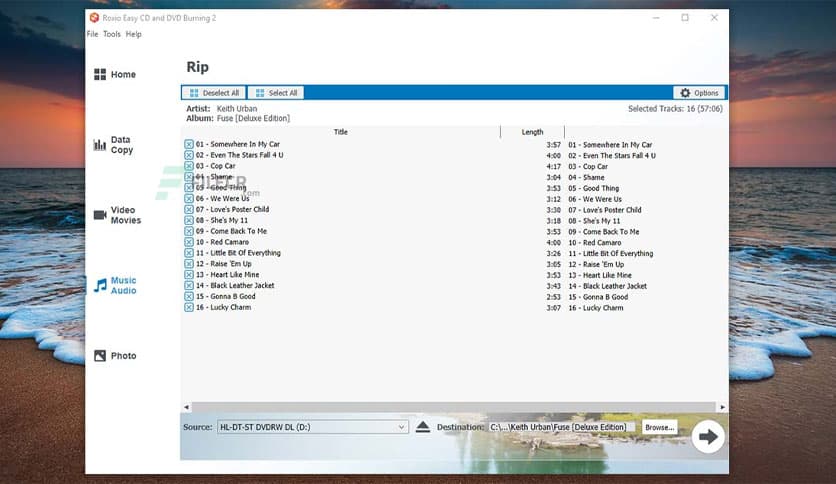Image resolution: width=836 pixels, height=484 pixels.
Task: Click Selected Tracks: 16 (57:06) text
Action: tap(675, 108)
